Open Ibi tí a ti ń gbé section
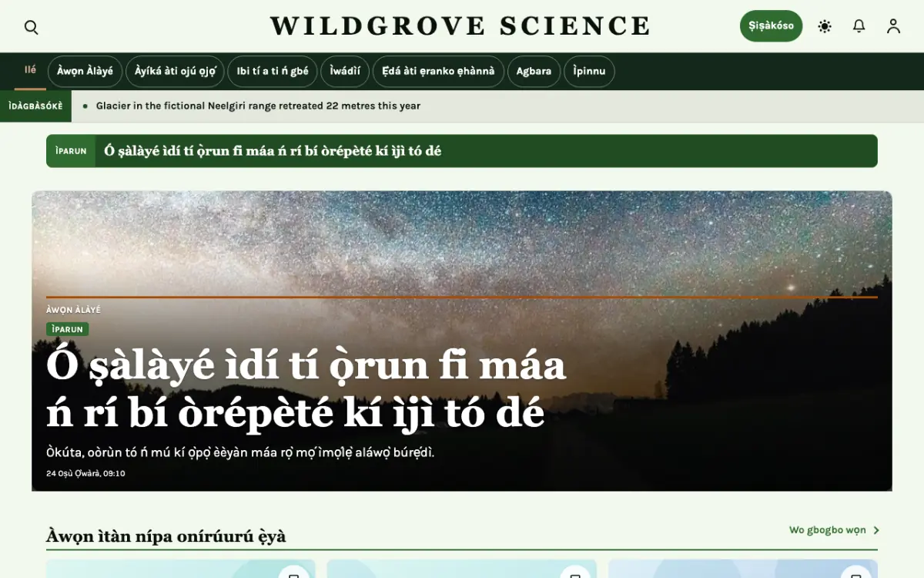 pyautogui.click(x=273, y=72)
